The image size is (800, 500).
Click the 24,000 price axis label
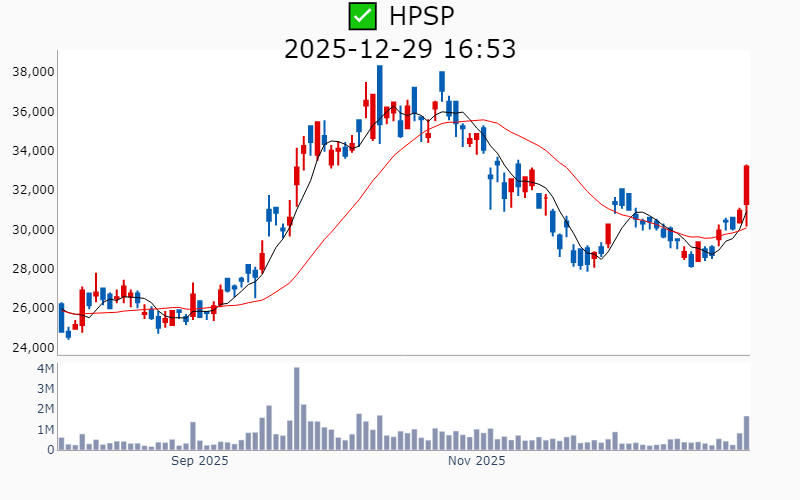32,348
